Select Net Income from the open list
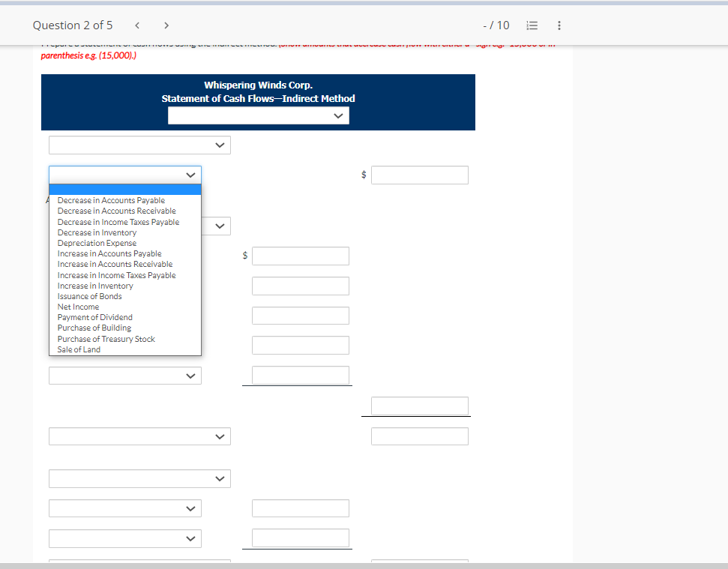This screenshot has height=569, width=728. (78, 307)
